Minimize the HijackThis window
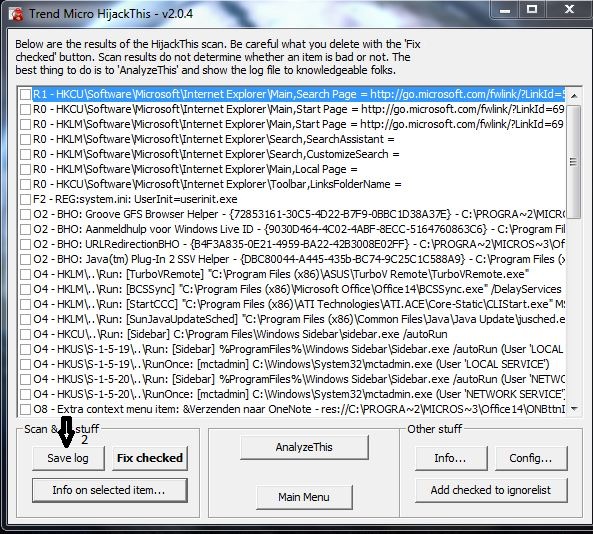Screen dimensions: 593x534 tap(505, 10)
